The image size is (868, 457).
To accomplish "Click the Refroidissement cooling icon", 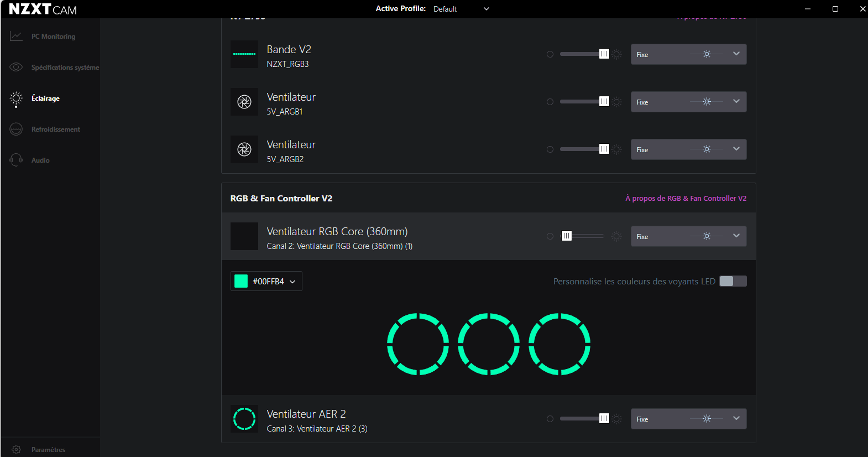I will point(16,129).
